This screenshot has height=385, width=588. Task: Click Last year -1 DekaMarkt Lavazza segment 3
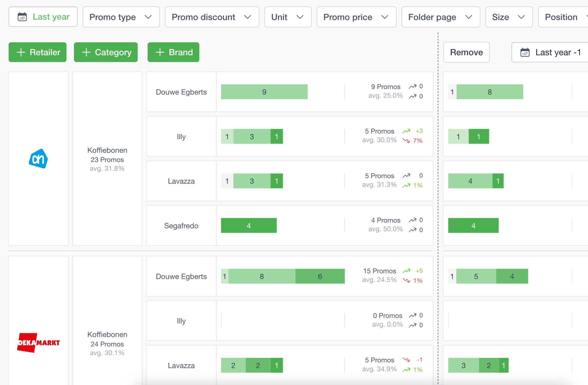(x=464, y=365)
